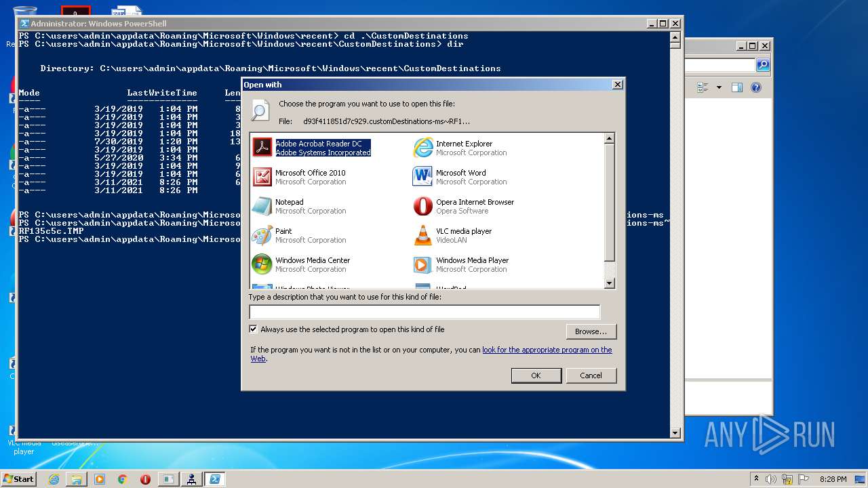Click Explorer search input box
The width and height of the screenshot is (868, 488).
[720, 65]
